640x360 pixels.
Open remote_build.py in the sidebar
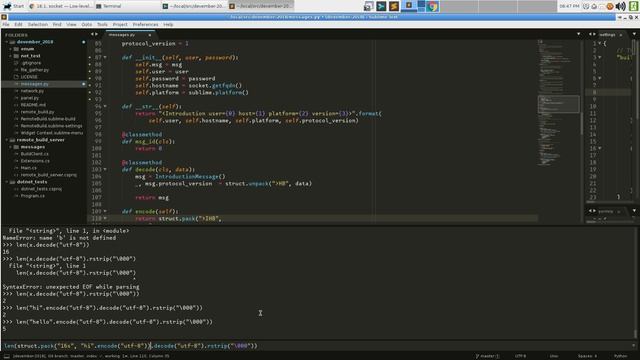(38, 112)
